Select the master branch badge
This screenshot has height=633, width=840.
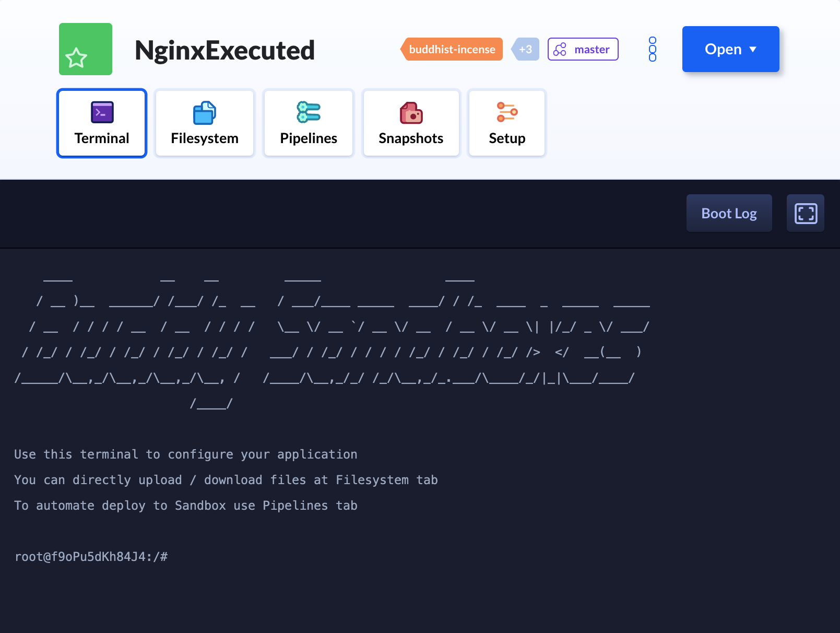click(583, 49)
